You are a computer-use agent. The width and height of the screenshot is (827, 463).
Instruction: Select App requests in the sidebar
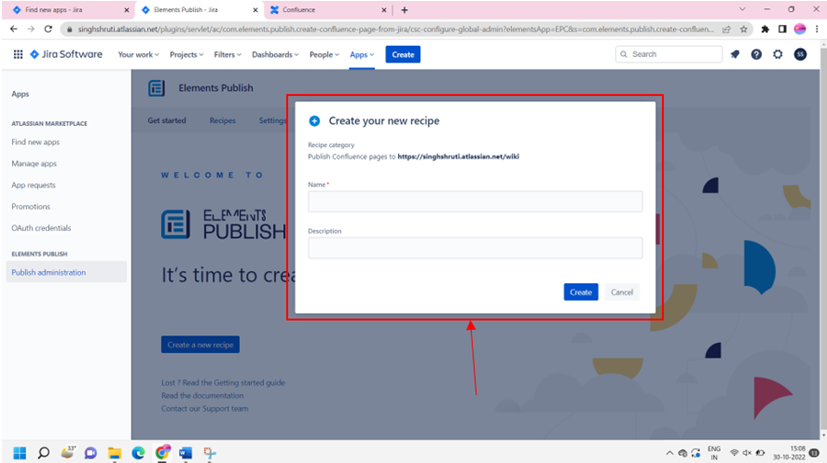33,185
